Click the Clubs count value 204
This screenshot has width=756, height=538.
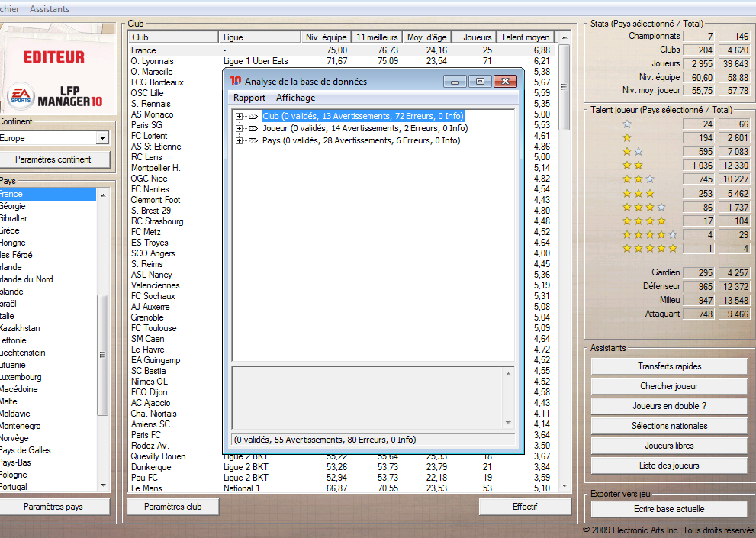(x=699, y=50)
